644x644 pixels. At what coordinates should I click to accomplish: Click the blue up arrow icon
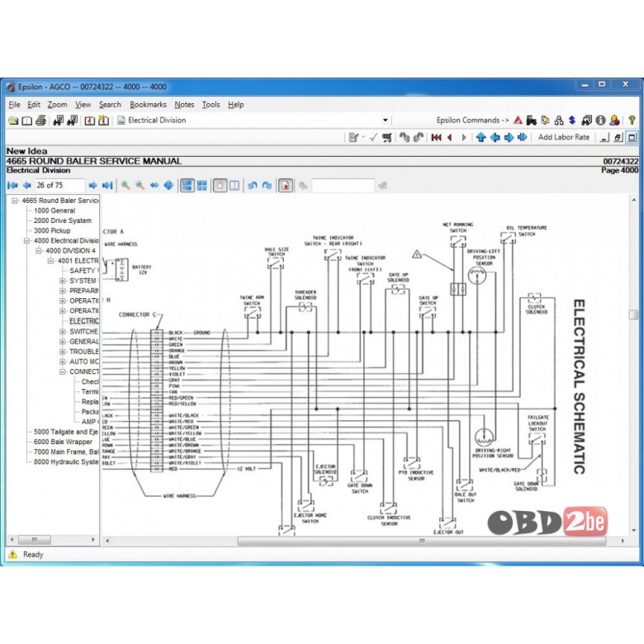point(481,138)
